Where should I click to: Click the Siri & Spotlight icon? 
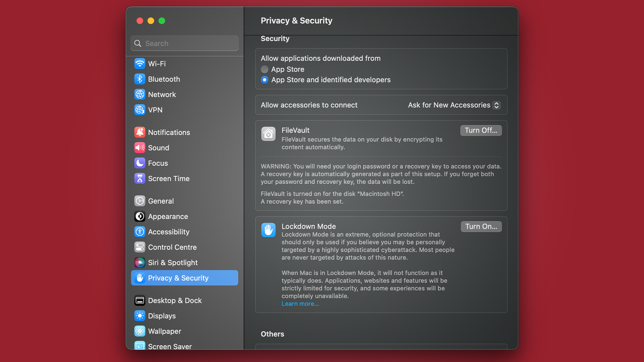click(x=140, y=263)
